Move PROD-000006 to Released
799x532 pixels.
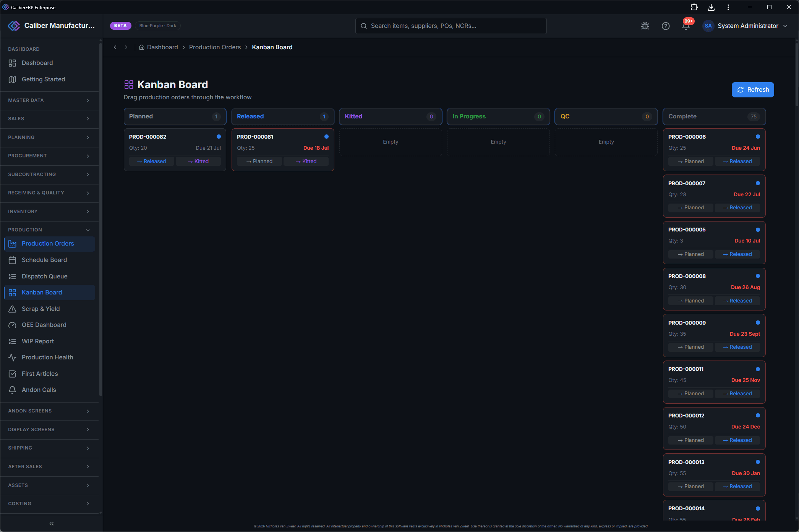point(737,162)
